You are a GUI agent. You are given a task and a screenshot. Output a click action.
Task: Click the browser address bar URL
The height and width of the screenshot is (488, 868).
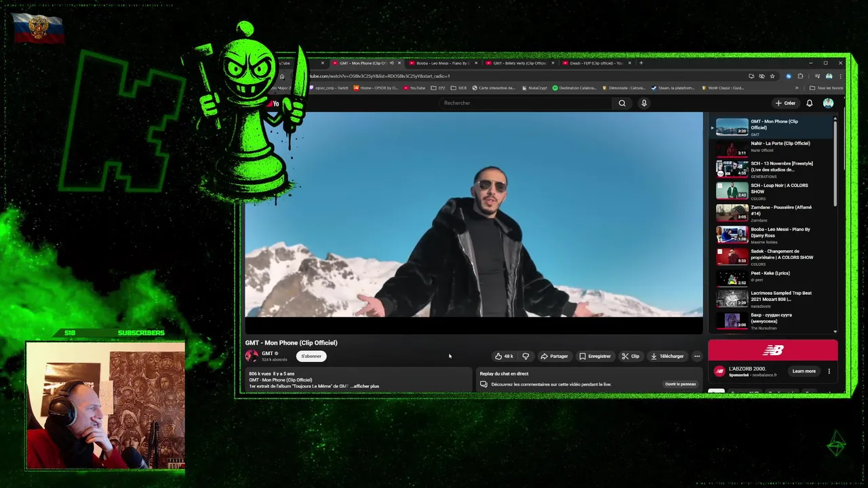tap(380, 76)
